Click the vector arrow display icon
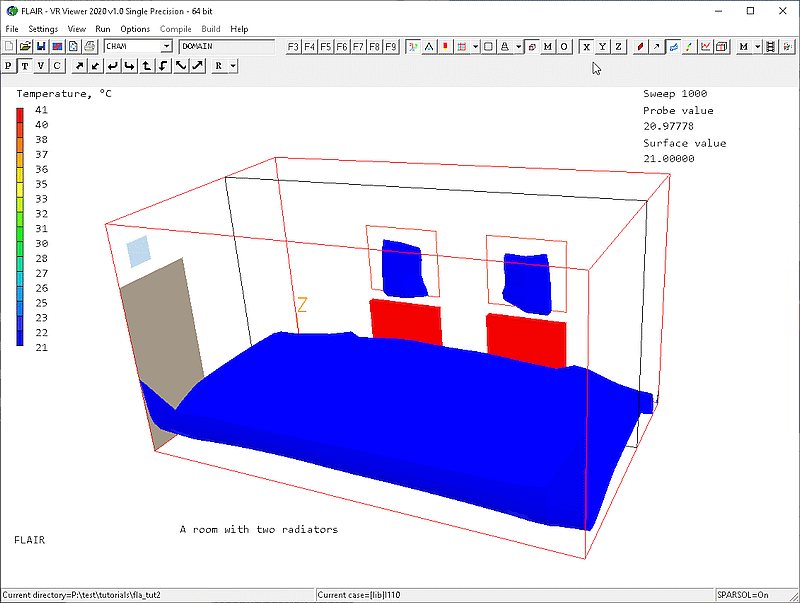Viewport: 800px width, 603px height. 657,46
